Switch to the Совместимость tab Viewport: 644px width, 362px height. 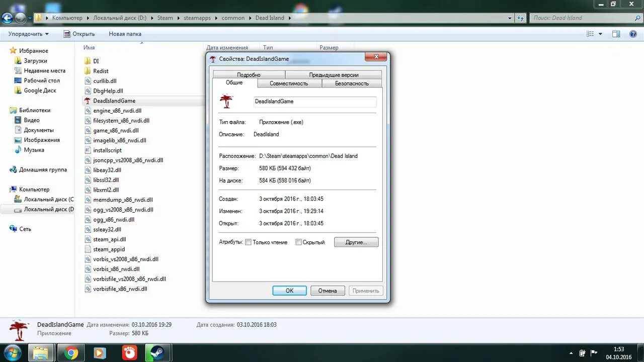pyautogui.click(x=289, y=83)
